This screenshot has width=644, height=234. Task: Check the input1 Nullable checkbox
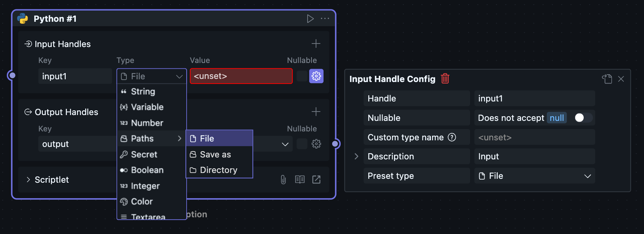pos(302,76)
